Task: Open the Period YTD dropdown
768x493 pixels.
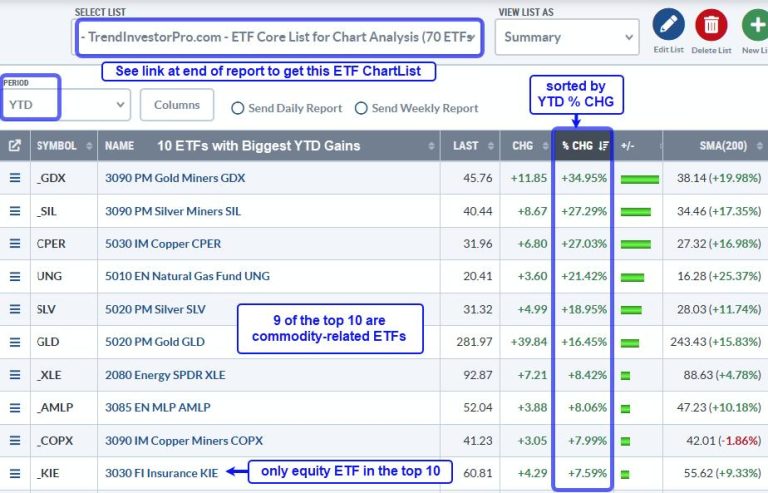Action: (66, 103)
